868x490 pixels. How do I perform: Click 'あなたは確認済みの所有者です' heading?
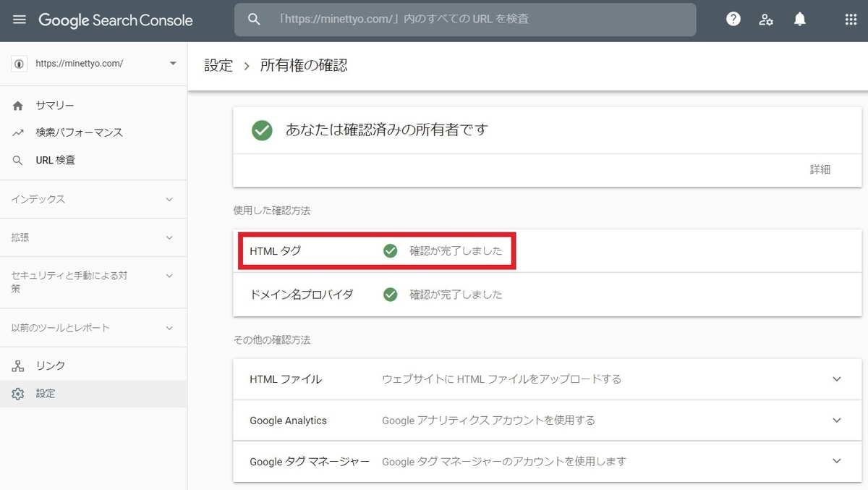[387, 130]
